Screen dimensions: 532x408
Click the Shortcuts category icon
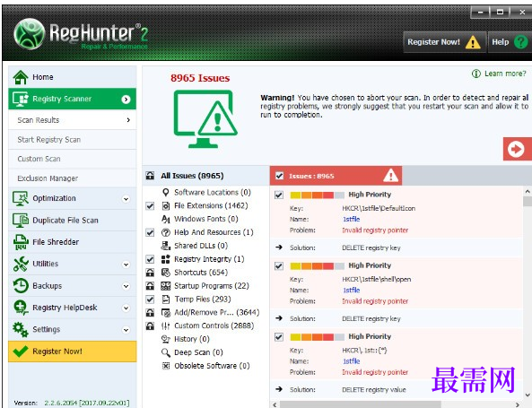click(166, 273)
